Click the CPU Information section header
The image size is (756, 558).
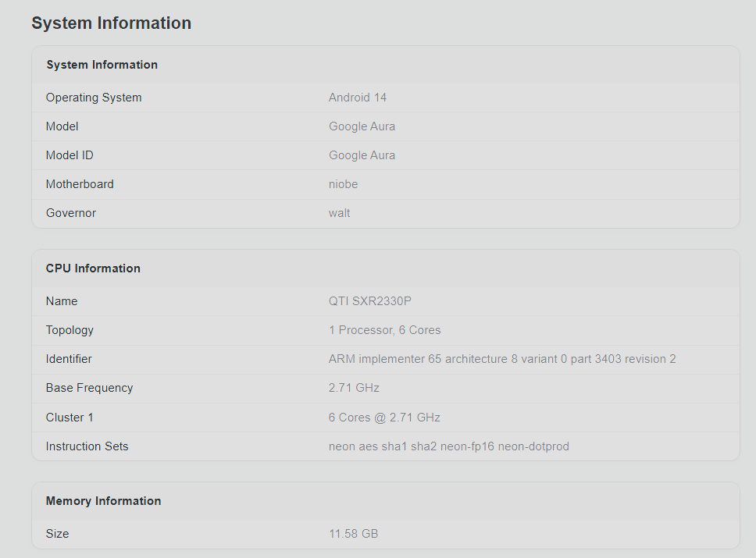[93, 268]
